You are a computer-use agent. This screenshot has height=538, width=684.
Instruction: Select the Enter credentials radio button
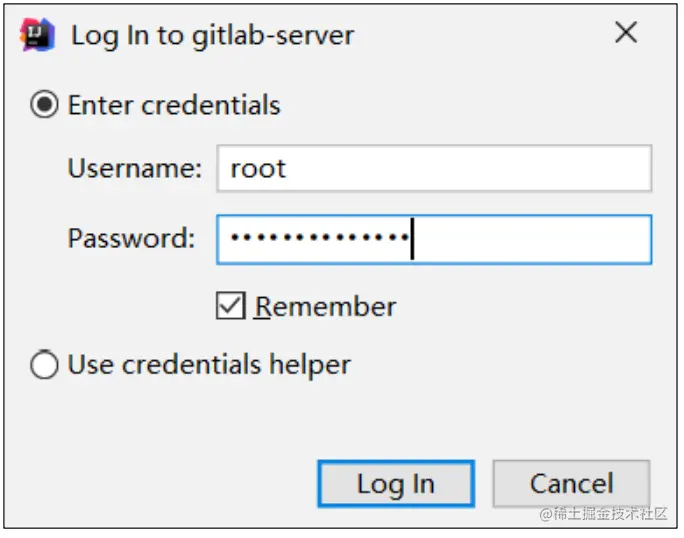click(x=44, y=104)
